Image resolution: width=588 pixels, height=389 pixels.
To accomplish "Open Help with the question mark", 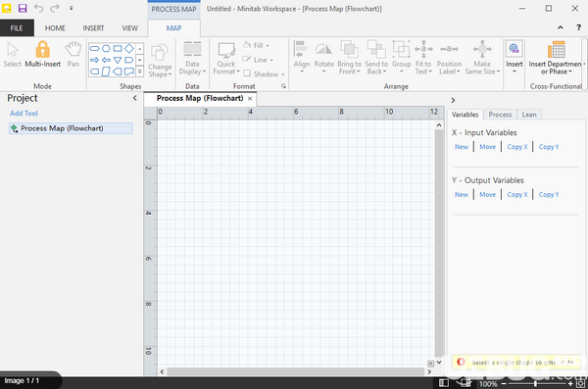I will (578, 27).
